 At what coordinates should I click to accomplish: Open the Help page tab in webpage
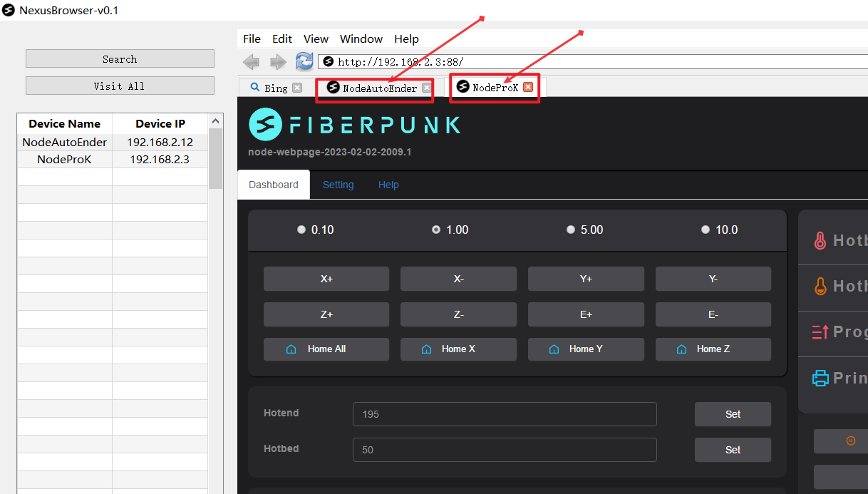pyautogui.click(x=388, y=185)
